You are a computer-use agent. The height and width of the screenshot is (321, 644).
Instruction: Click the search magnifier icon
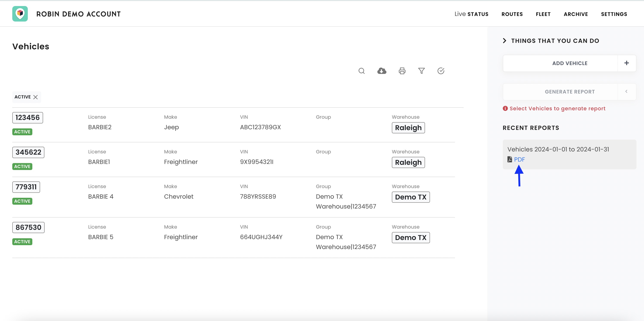[x=361, y=71]
